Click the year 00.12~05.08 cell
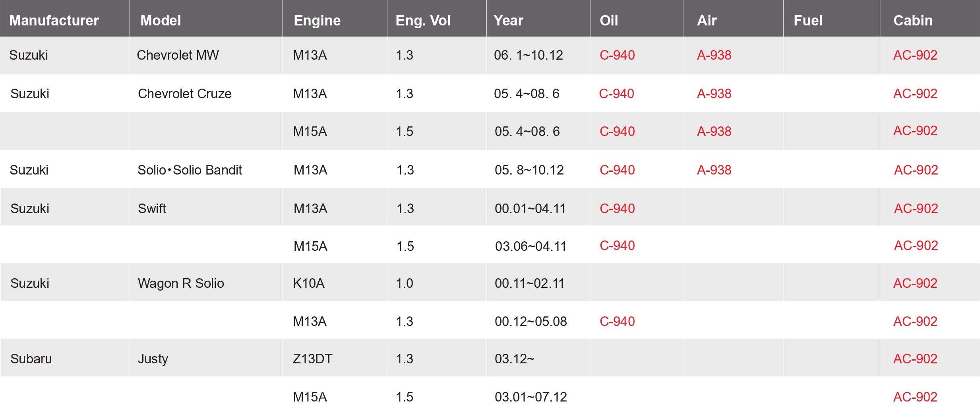The image size is (980, 417). pyautogui.click(x=531, y=321)
